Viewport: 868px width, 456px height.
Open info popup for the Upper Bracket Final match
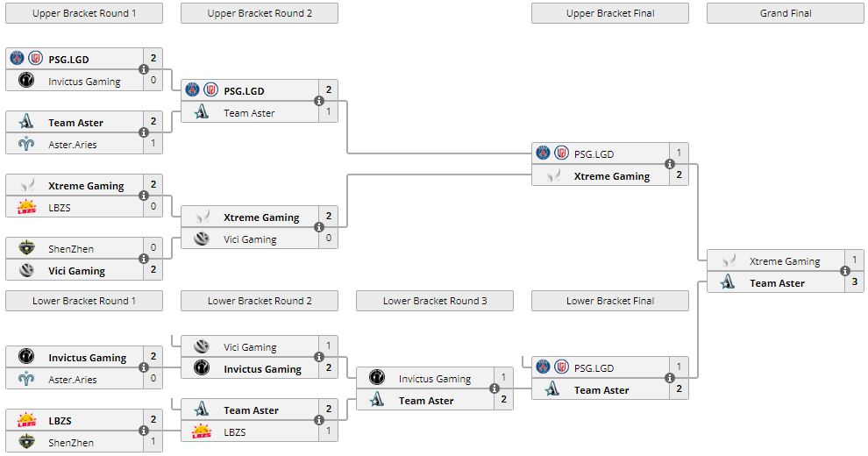coord(670,165)
